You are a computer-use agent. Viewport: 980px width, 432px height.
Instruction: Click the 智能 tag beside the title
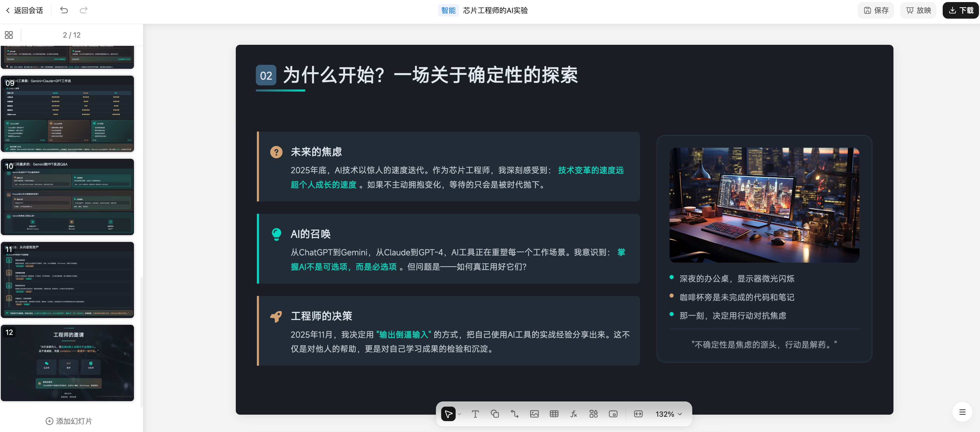point(448,10)
